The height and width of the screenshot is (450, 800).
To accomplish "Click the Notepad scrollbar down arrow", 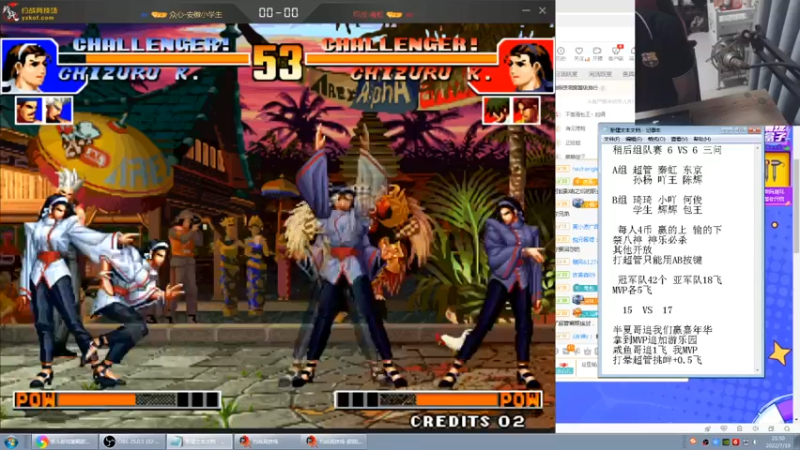I will [758, 370].
